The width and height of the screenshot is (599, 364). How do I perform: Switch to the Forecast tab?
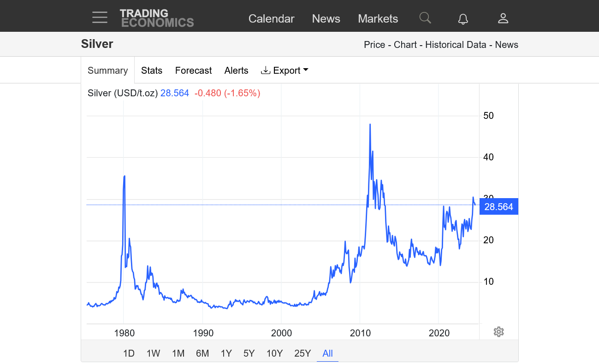coord(193,70)
